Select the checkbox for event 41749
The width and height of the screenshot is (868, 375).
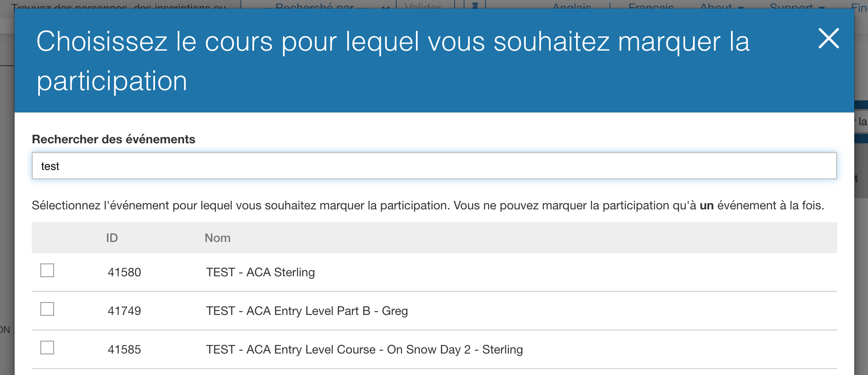point(47,309)
